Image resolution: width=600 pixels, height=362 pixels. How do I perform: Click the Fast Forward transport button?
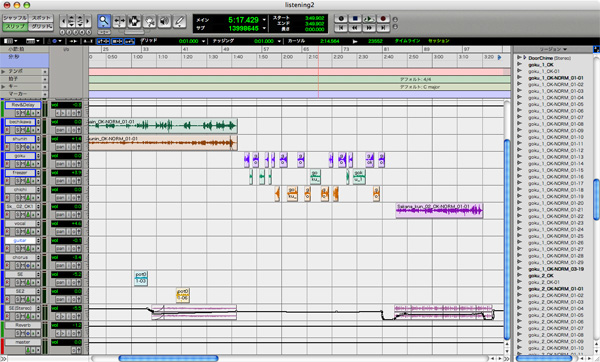368,28
